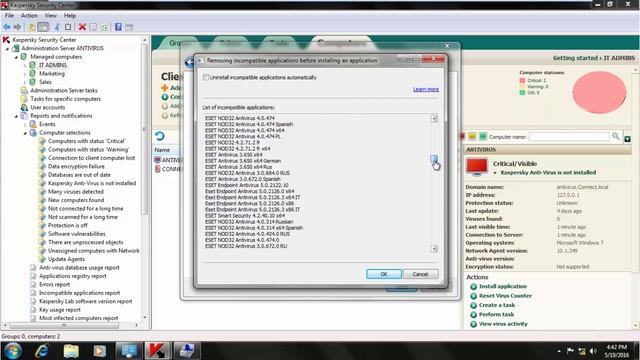This screenshot has height=360, width=640.
Task: Click the Forward arrow in the toolbar
Action: pyautogui.click(x=17, y=27)
